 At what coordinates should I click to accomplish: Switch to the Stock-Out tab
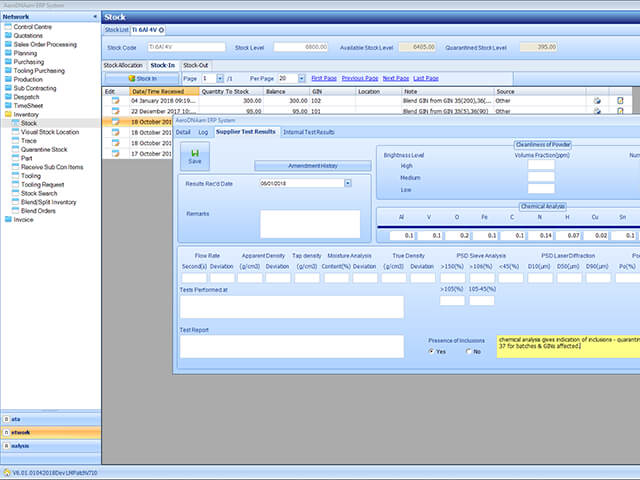click(196, 65)
